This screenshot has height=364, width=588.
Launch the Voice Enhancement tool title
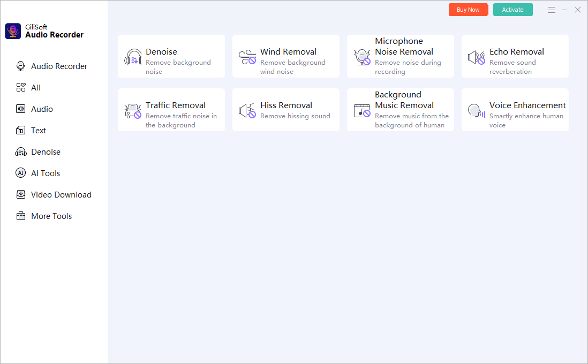pos(527,105)
